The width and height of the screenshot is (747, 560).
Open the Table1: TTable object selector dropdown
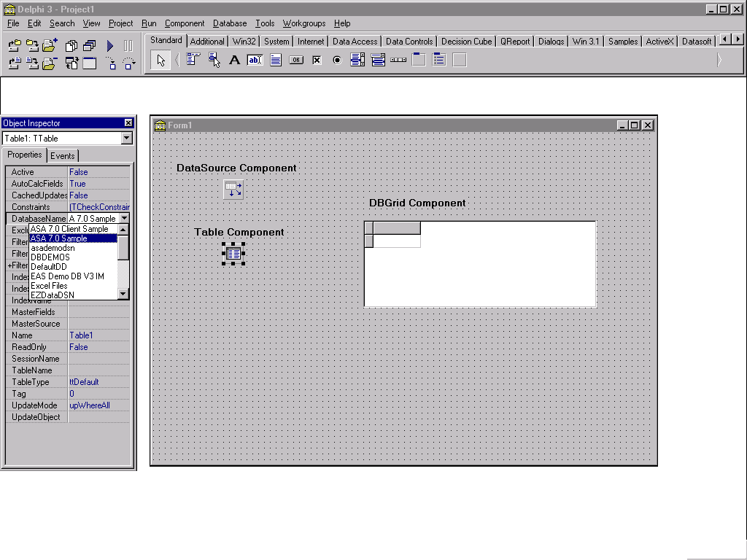tap(126, 139)
